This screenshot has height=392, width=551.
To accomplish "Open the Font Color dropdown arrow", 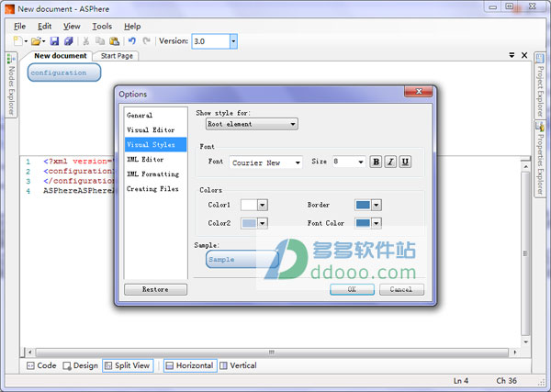I will [377, 223].
